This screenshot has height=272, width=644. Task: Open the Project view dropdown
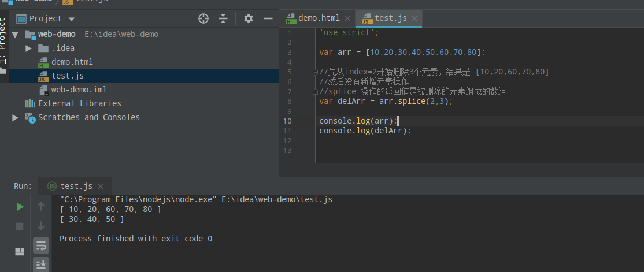[72, 19]
